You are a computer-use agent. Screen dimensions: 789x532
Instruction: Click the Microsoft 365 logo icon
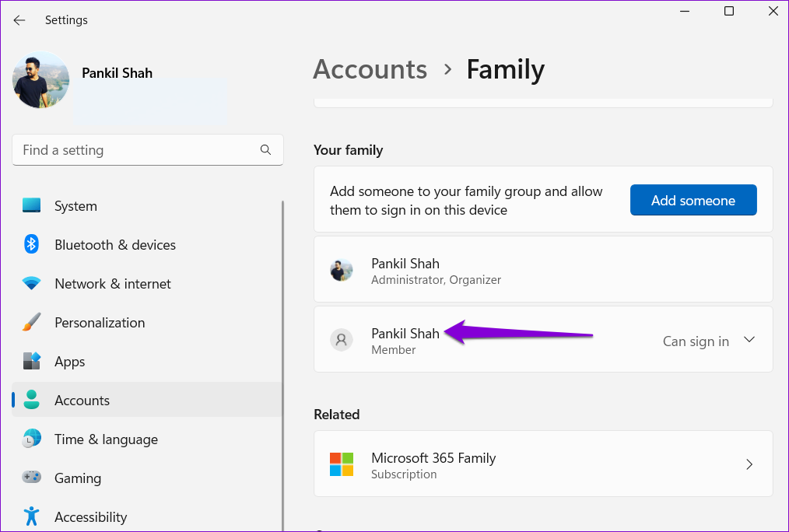click(x=341, y=464)
